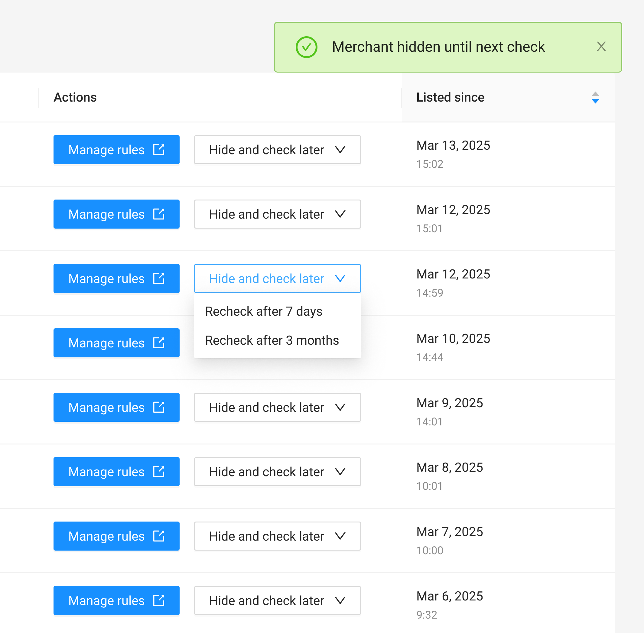
Task: Open Hide and check later for Mar 7 row
Action: pyautogui.click(x=277, y=536)
